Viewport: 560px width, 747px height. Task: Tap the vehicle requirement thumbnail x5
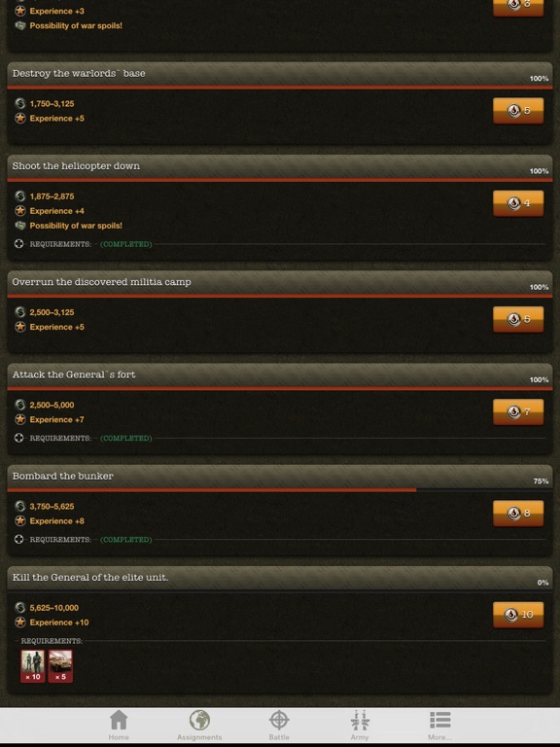pyautogui.click(x=60, y=666)
